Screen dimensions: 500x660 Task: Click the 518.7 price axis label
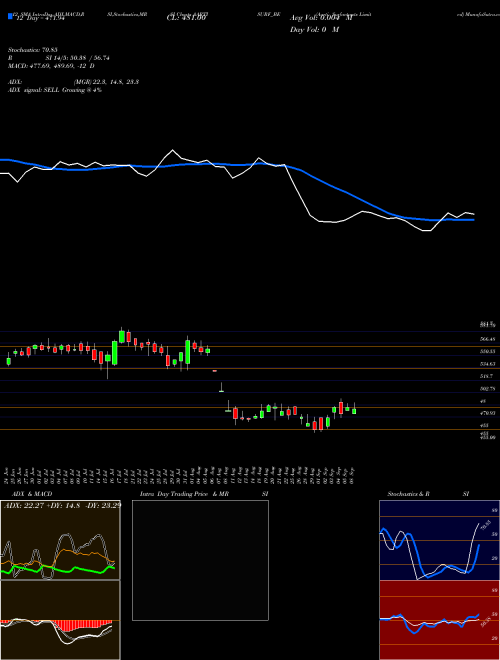[486, 376]
